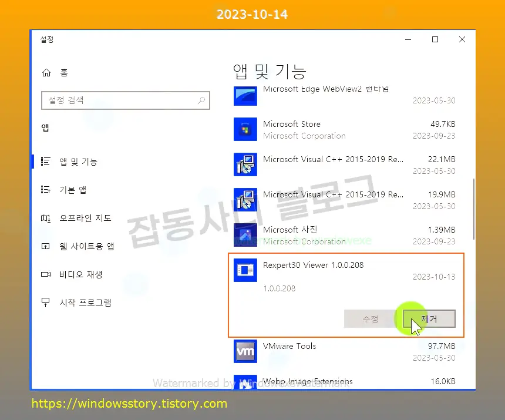
Task: Click the 22.1MB Visual C++ installer icon
Action: (x=245, y=164)
